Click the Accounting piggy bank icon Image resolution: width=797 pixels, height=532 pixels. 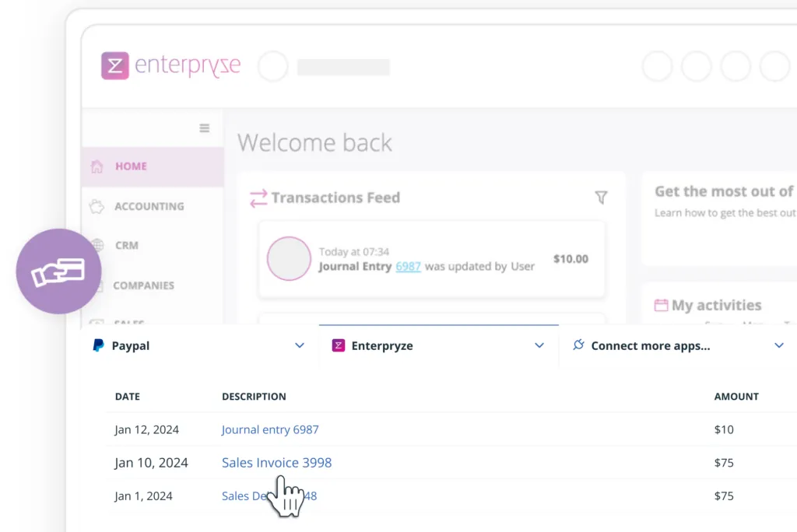pyautogui.click(x=97, y=206)
